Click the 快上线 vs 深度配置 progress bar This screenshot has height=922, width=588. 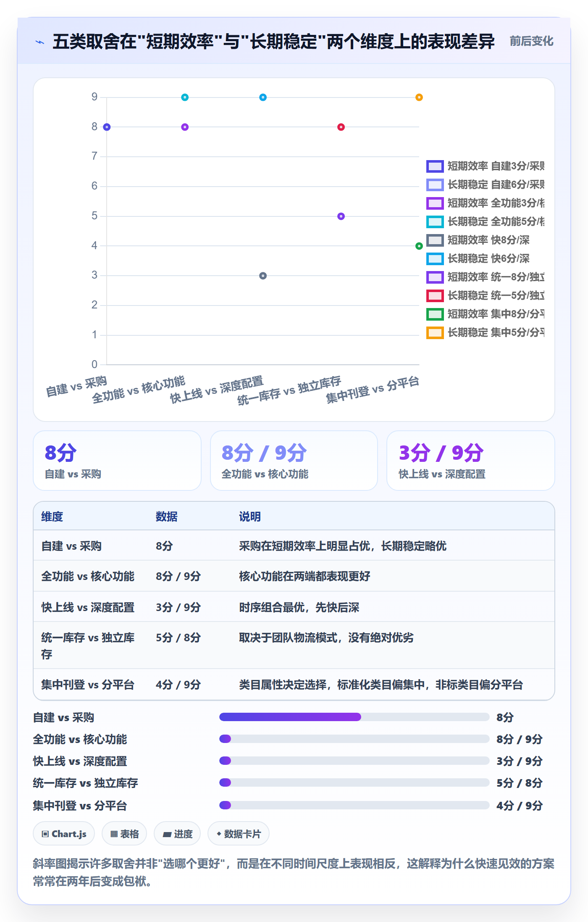[x=354, y=761]
